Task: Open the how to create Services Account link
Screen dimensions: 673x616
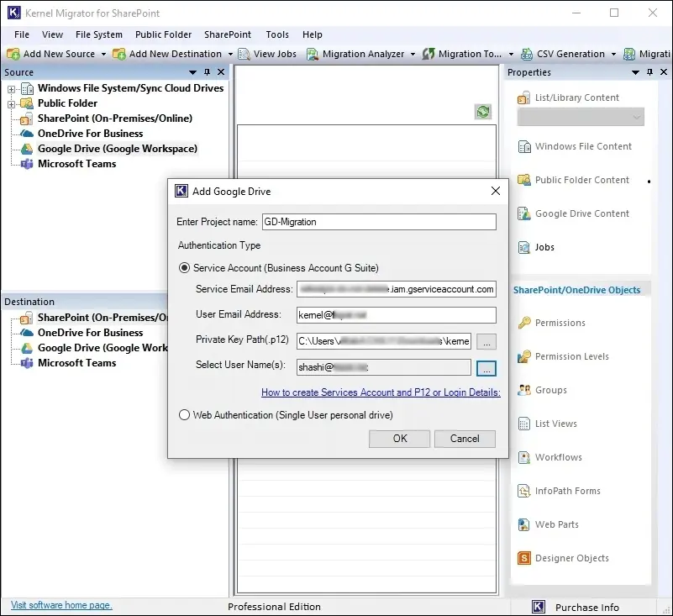Action: point(380,392)
